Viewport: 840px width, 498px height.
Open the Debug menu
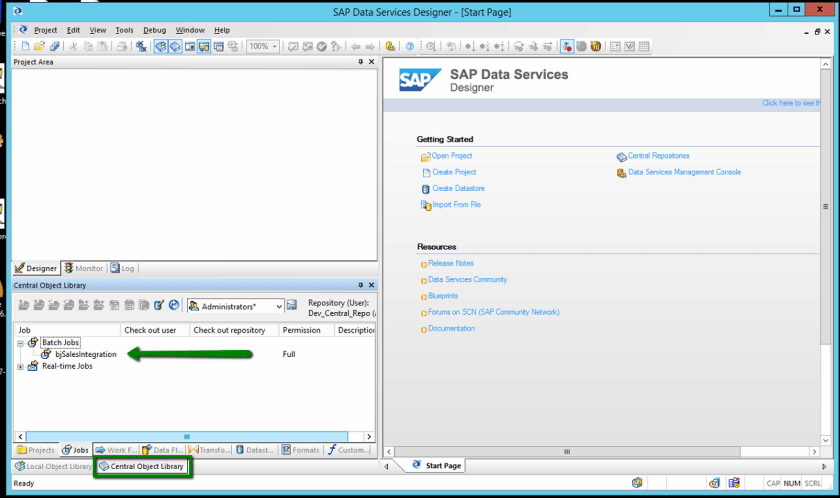coord(154,31)
